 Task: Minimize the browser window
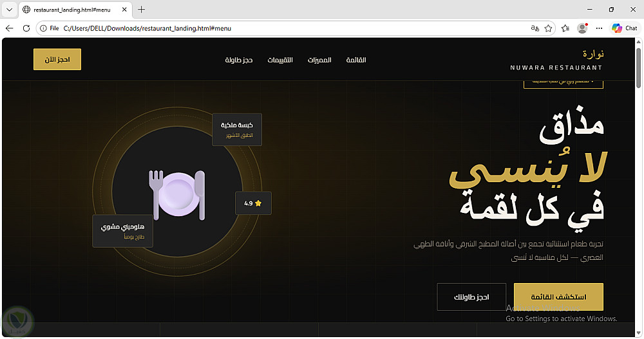coord(590,10)
